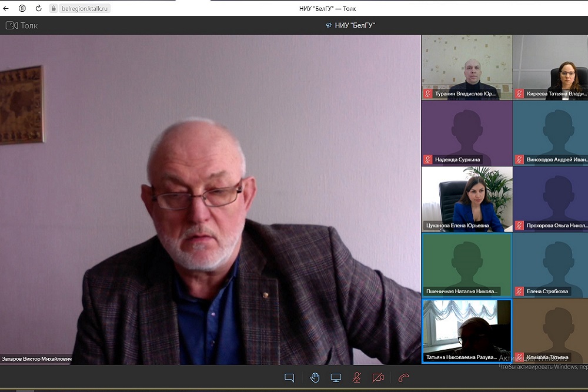Select Туранин Владислав video tile
The image size is (588, 392).
click(x=467, y=66)
